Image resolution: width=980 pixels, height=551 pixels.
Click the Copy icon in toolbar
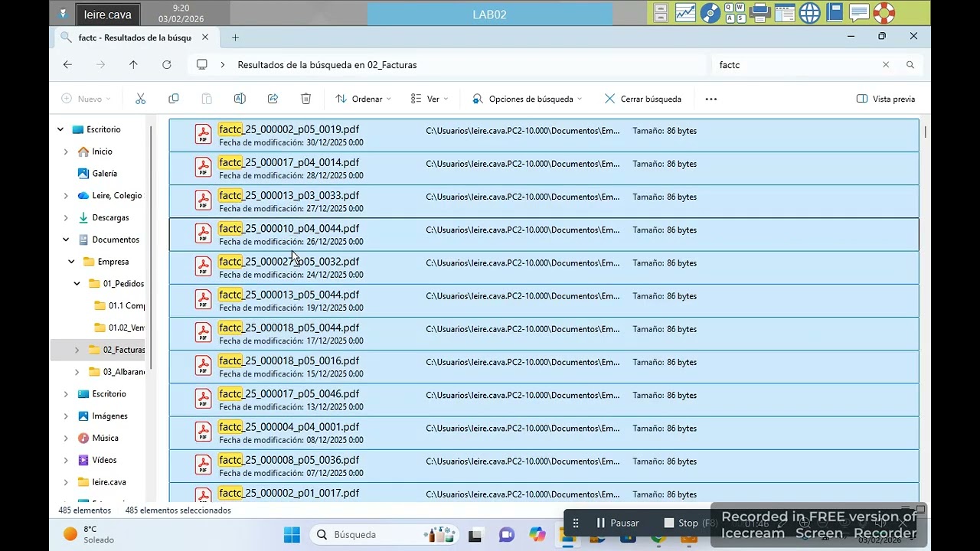174,99
